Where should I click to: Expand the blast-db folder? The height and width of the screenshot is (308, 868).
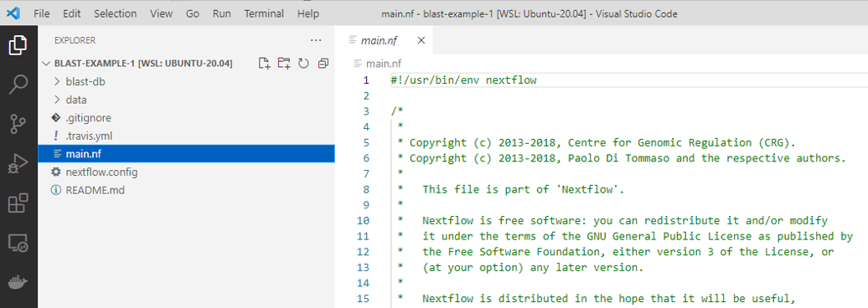(x=56, y=82)
